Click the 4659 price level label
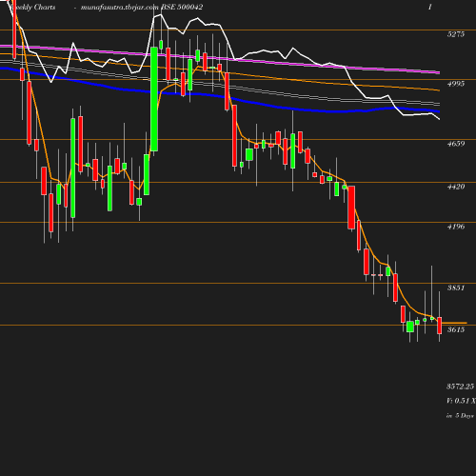Image resolution: width=476 pixels, height=476 pixels. point(456,144)
